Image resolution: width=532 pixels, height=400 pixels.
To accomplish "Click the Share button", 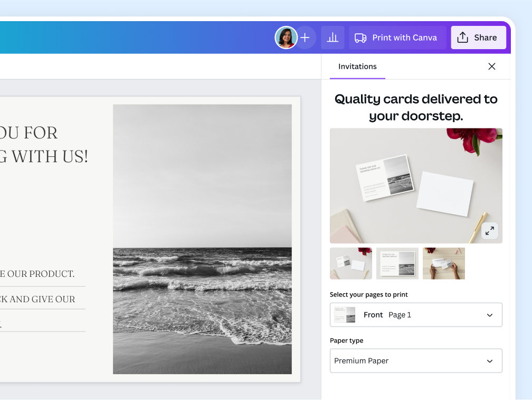I will coord(478,38).
